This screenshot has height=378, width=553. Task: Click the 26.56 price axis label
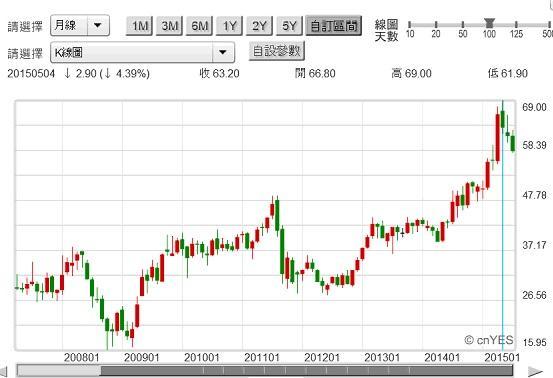pyautogui.click(x=534, y=295)
